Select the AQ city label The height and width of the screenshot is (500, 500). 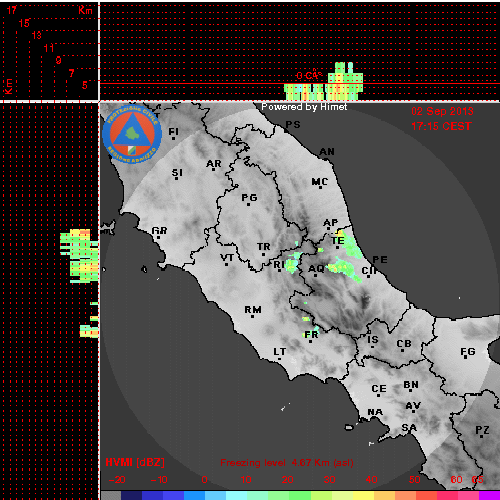[316, 268]
